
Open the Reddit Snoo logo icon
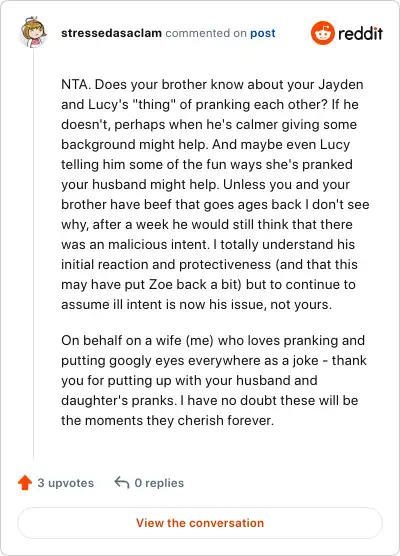click(x=323, y=33)
